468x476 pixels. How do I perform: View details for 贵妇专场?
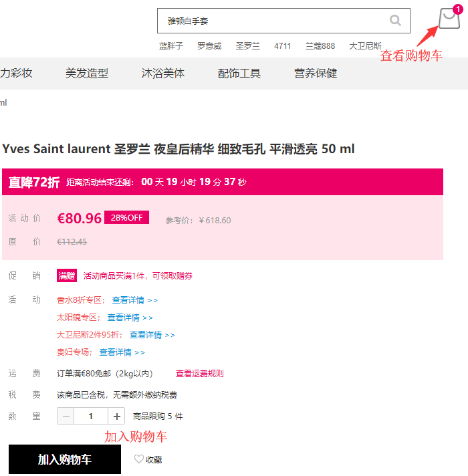click(x=122, y=352)
